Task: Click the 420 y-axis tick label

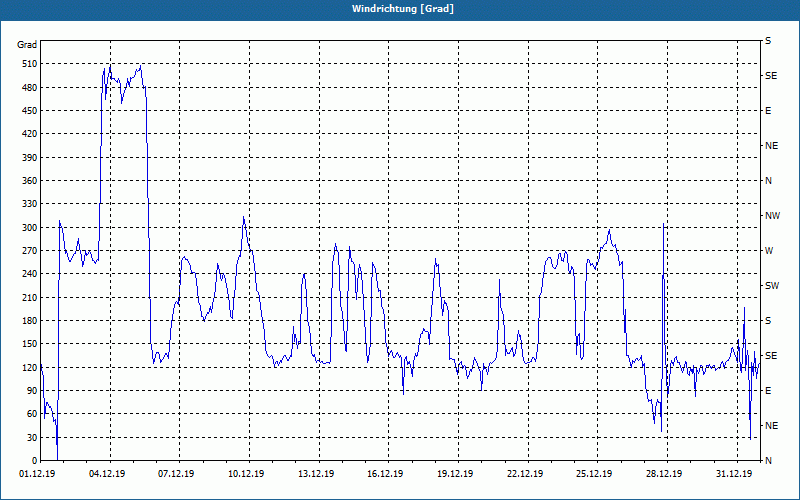Action: pyautogui.click(x=30, y=134)
